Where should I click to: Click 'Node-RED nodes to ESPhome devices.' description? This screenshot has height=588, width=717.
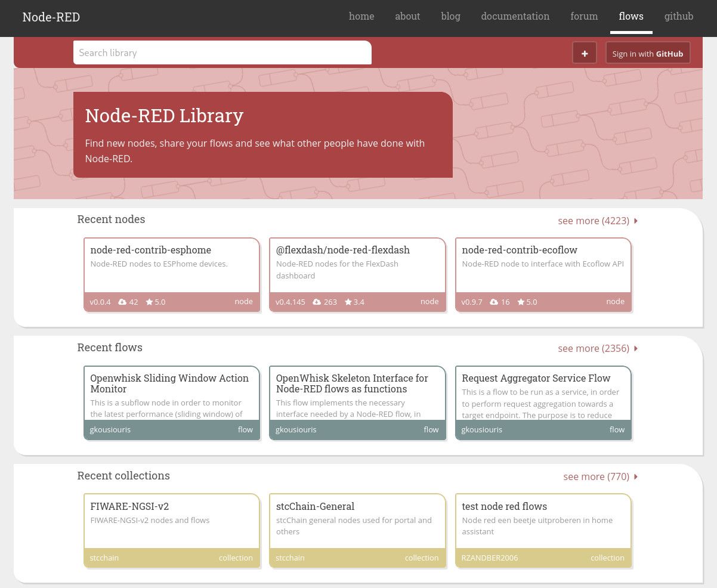(x=159, y=264)
